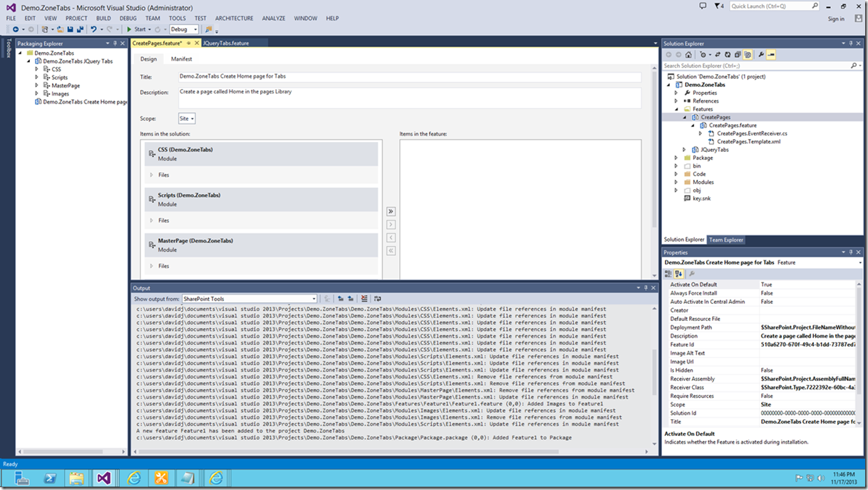Screen dimensions: 868x490
Task: Go to previous message in Output toolbar
Action: 341,299
